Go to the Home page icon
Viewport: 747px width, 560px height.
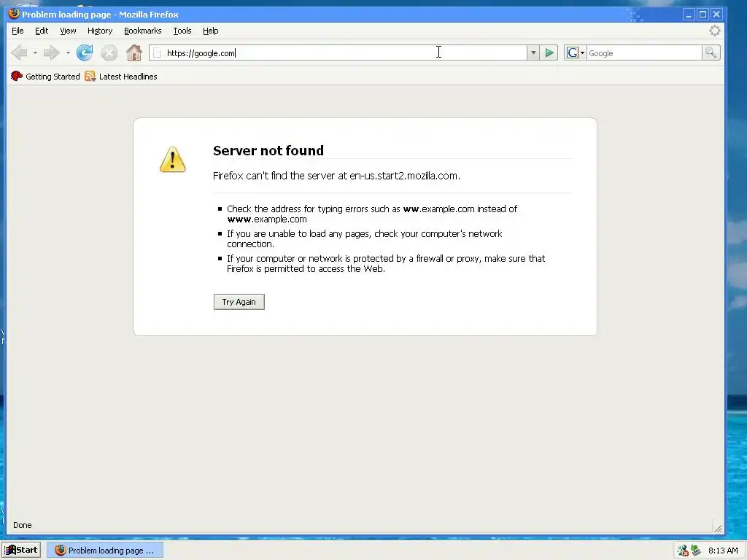coord(134,52)
